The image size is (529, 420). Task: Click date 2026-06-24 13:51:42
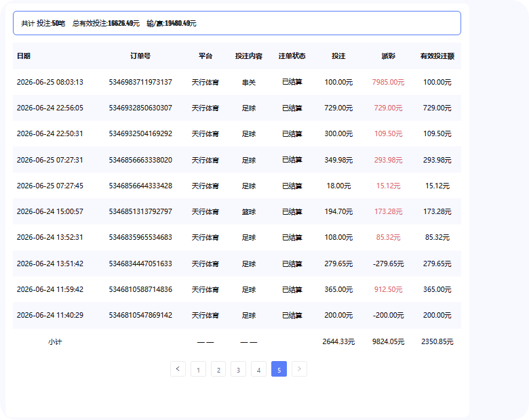click(x=50, y=264)
